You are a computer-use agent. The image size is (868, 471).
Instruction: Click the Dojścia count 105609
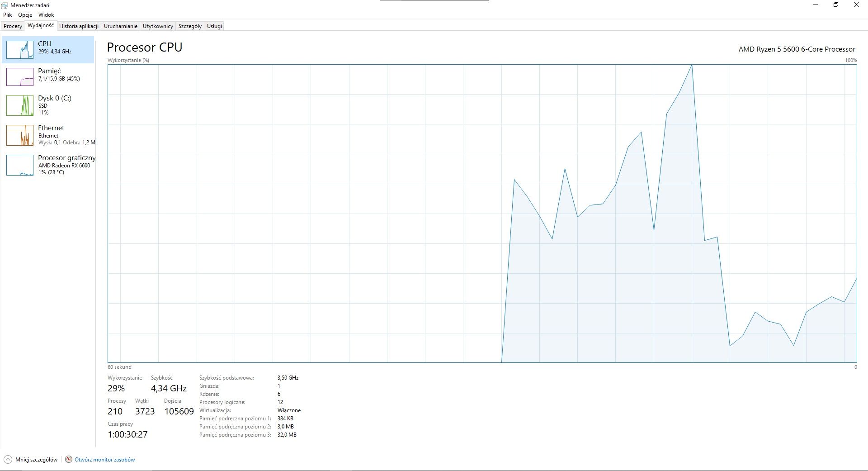point(179,411)
